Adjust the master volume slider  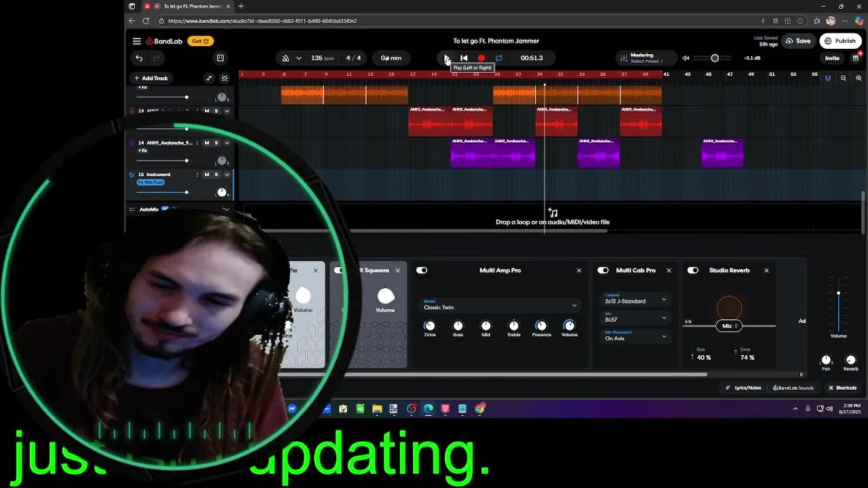pos(715,58)
